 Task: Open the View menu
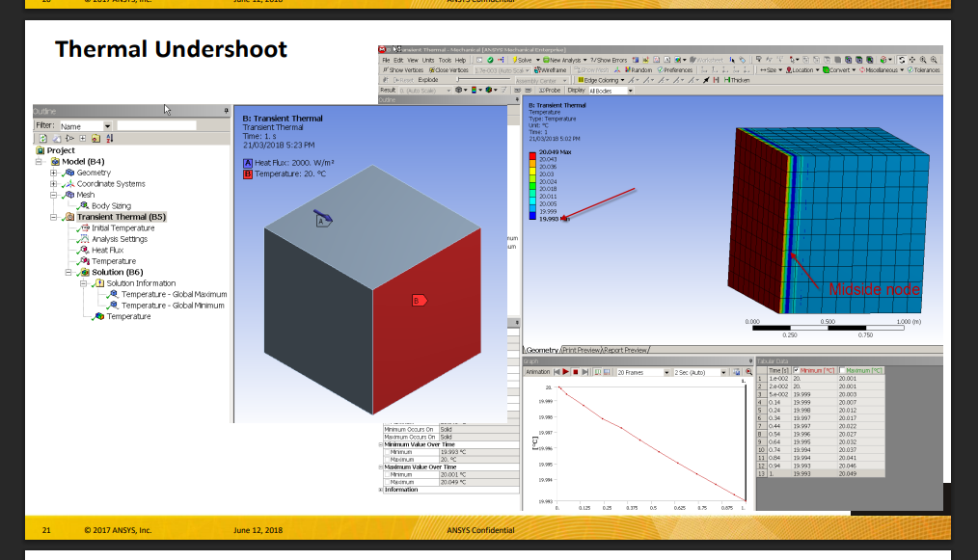point(412,61)
